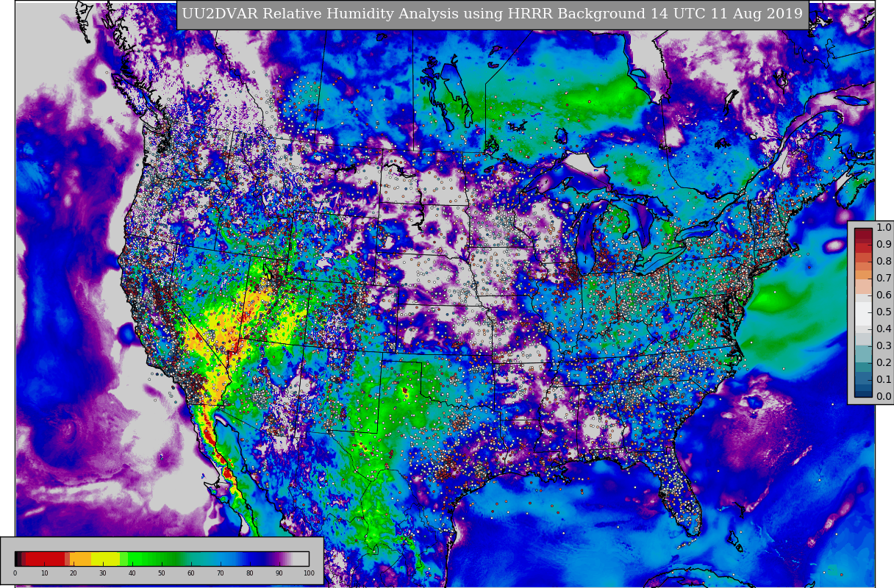Pick the orange band on the bottom colorbar
This screenshot has height=588, width=894.
[x=81, y=559]
